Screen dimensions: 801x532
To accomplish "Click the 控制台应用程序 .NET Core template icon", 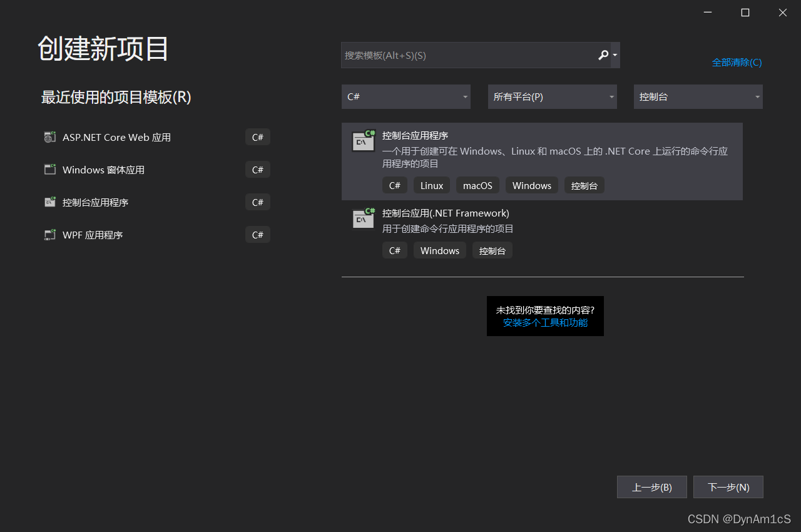I will [x=363, y=141].
